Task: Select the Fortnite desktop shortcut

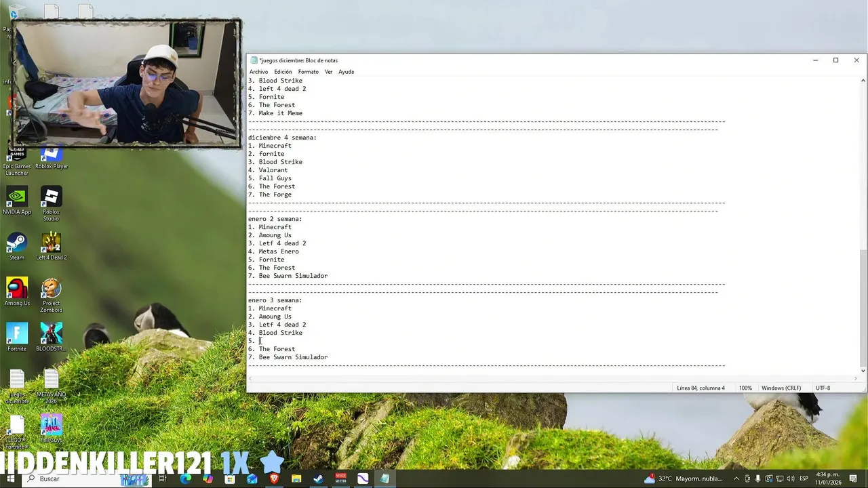Action: tap(17, 338)
